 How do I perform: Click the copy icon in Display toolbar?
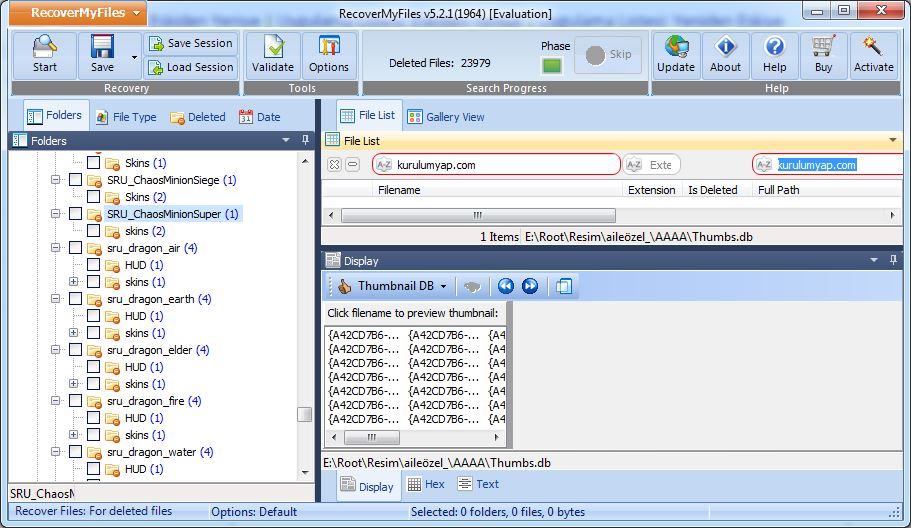tap(564, 286)
